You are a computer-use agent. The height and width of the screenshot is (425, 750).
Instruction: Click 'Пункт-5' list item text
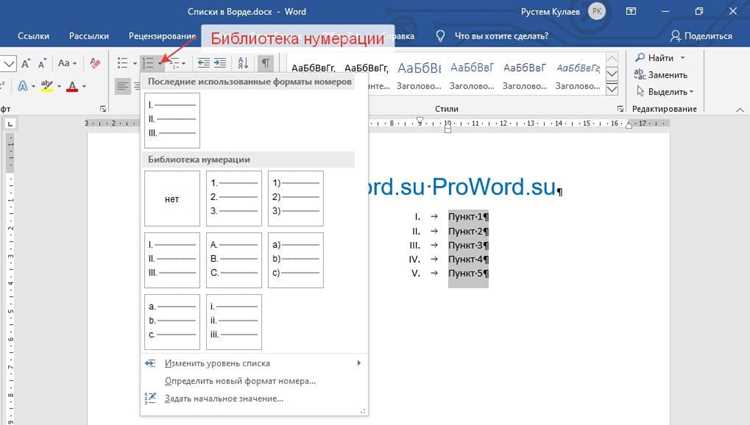click(466, 273)
